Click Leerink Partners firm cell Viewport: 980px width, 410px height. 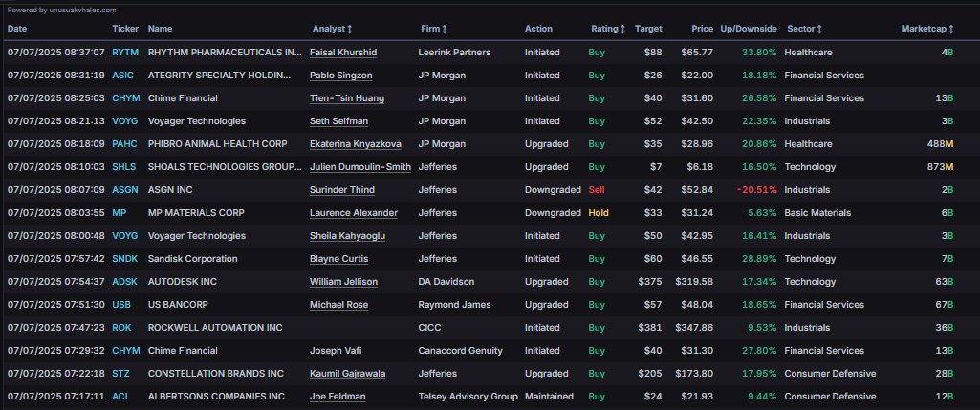[x=454, y=53]
